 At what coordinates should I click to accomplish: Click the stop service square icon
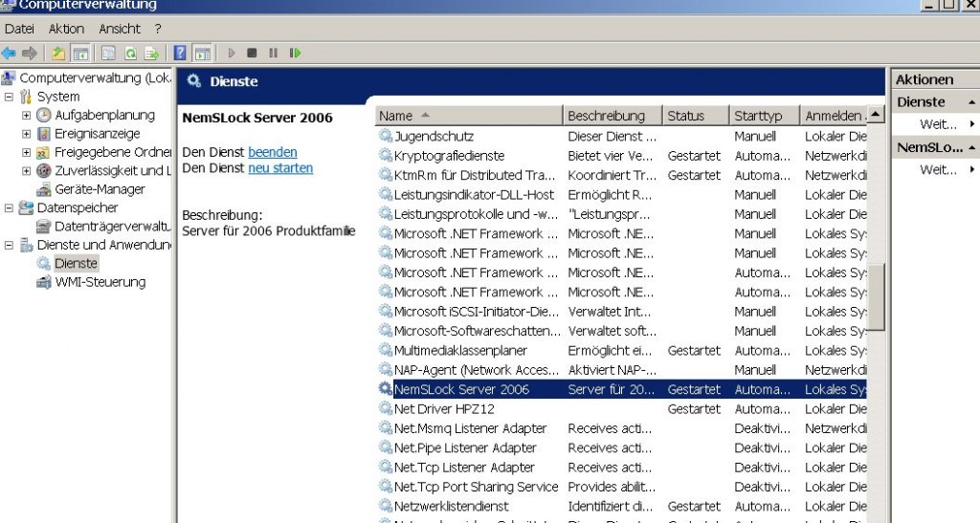(x=252, y=54)
